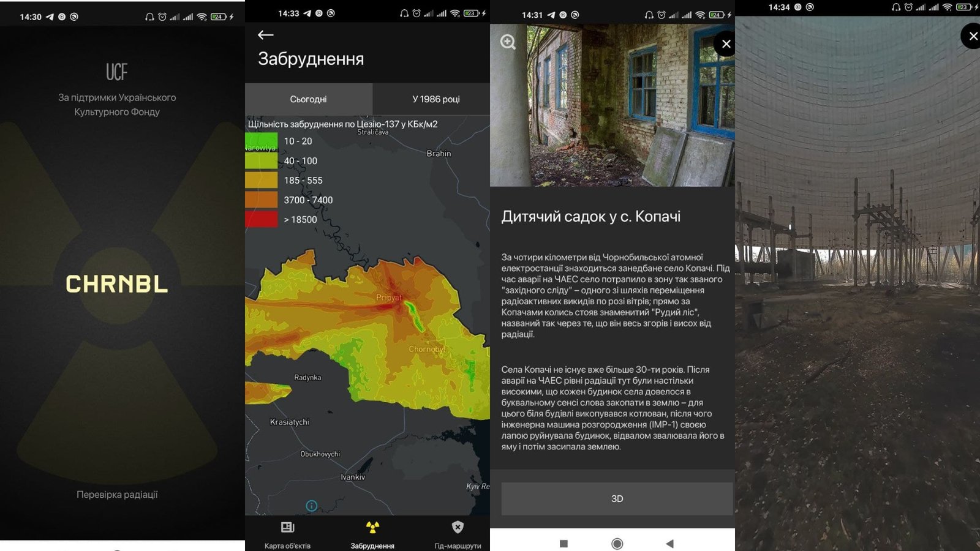Image resolution: width=980 pixels, height=551 pixels.
Task: Open Карта об'єктів newspaper icon
Action: 287,528
